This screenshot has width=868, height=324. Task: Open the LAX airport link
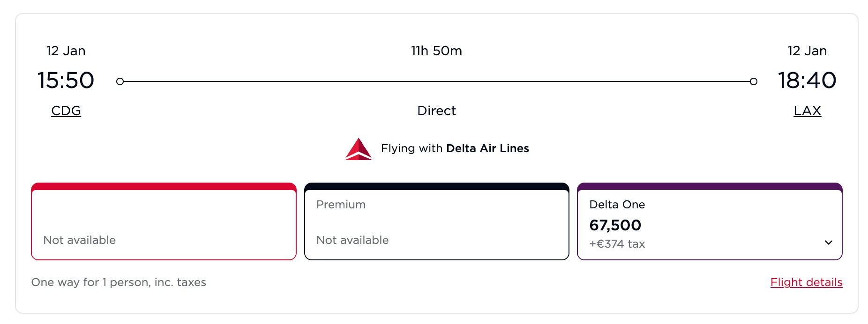coord(807,110)
